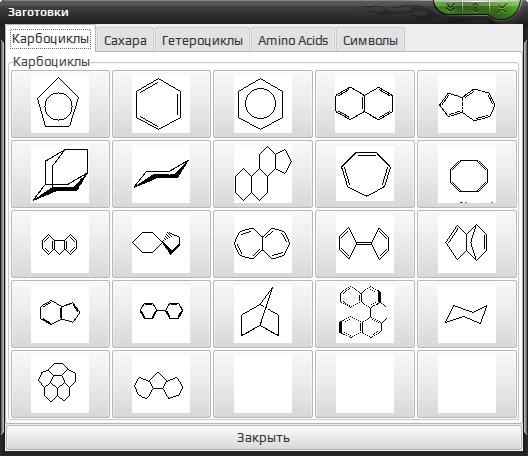This screenshot has height=456, width=528.
Task: Insert the steroid skeleton template
Action: (x=263, y=174)
